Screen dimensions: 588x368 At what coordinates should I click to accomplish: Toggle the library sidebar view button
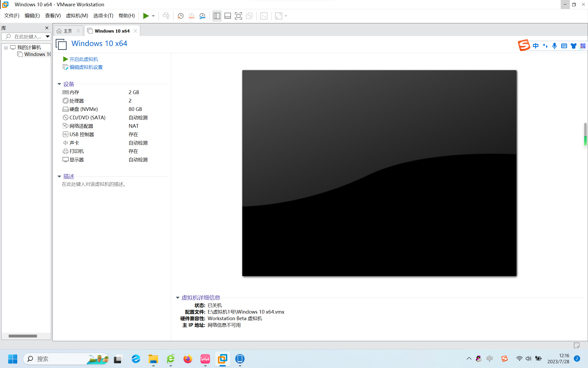217,16
